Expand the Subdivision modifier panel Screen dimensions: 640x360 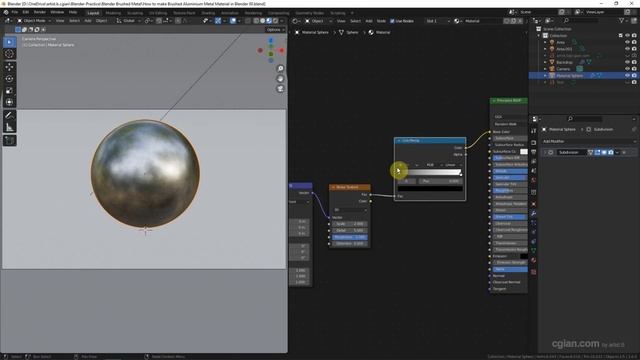[x=545, y=152]
